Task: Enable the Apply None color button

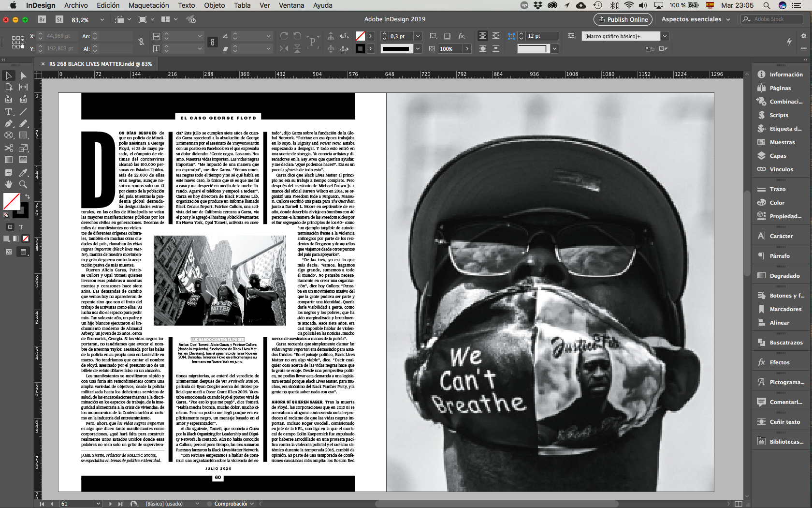Action: 26,239
